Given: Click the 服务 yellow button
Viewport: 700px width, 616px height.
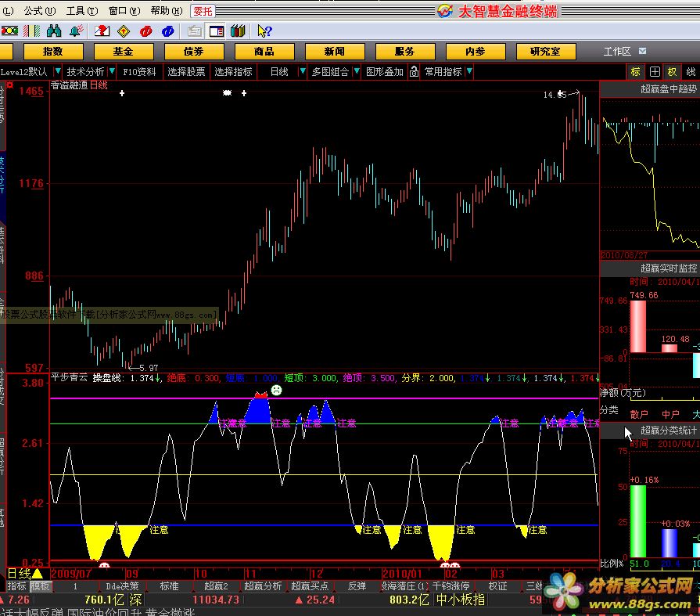Looking at the screenshot, I should click(405, 52).
